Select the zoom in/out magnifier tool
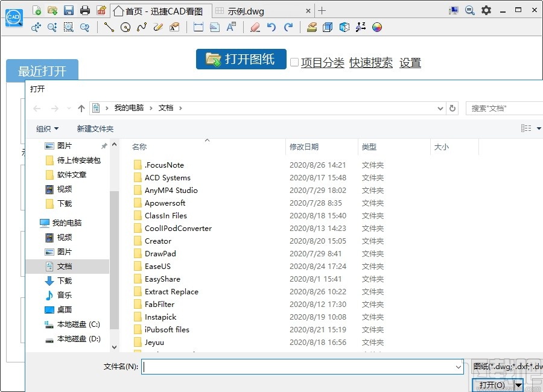Viewport: 543px width, 392px height. 52,27
